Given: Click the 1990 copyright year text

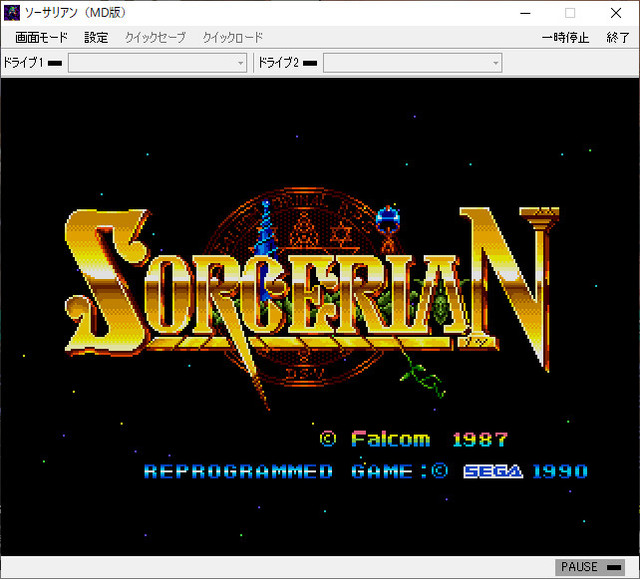Looking at the screenshot, I should point(560,471).
